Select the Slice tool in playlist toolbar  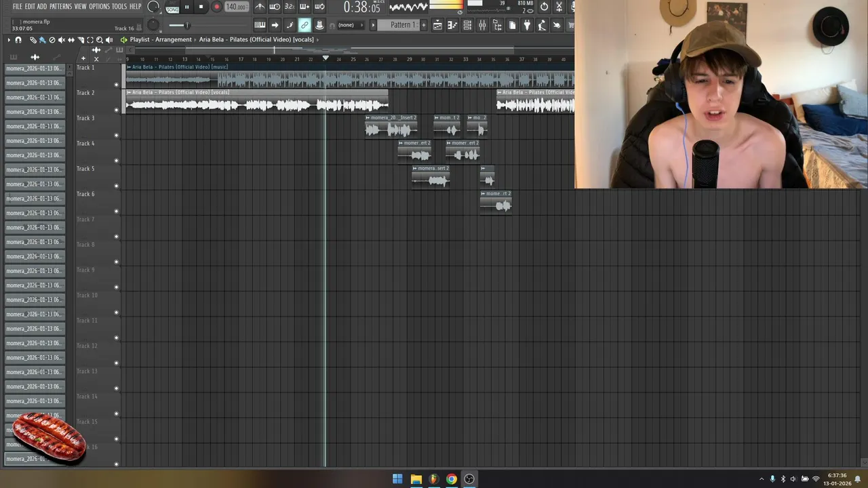tap(81, 40)
